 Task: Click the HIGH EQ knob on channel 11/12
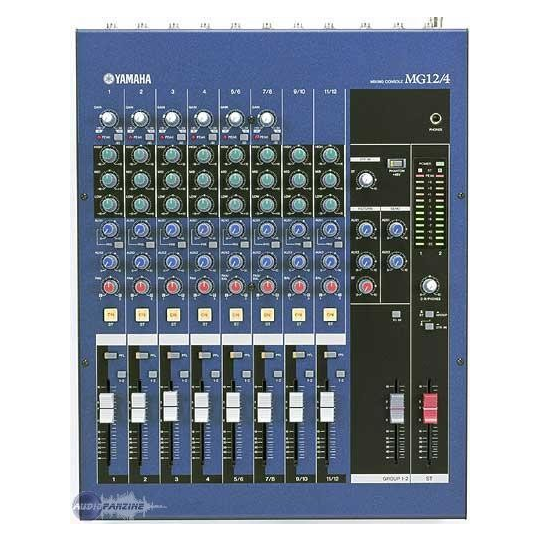click(330, 155)
